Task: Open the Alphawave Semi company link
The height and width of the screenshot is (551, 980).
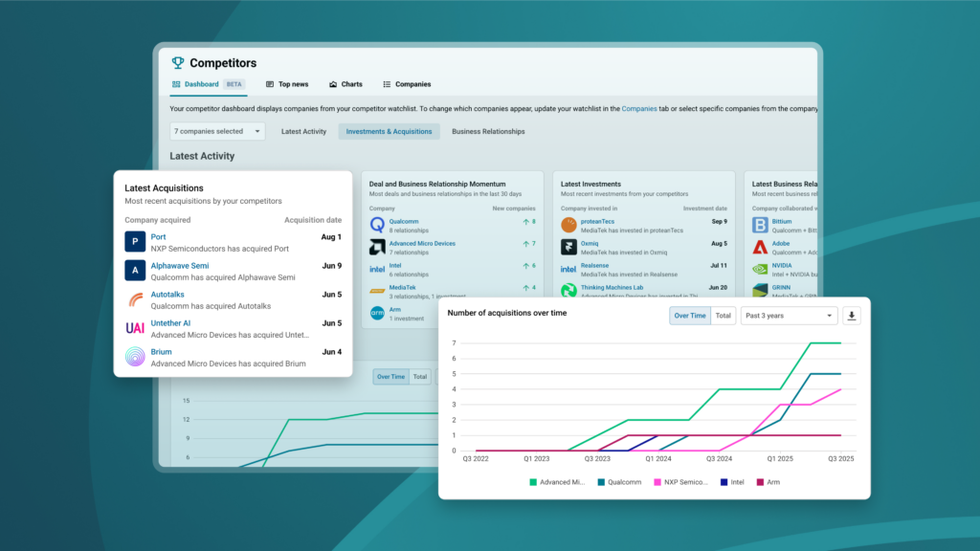Action: coord(179,265)
